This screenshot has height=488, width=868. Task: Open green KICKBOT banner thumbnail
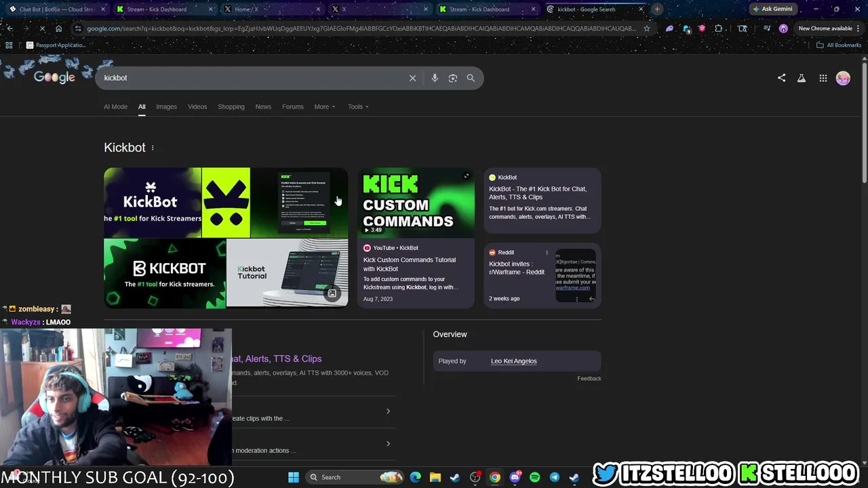pyautogui.click(x=165, y=273)
